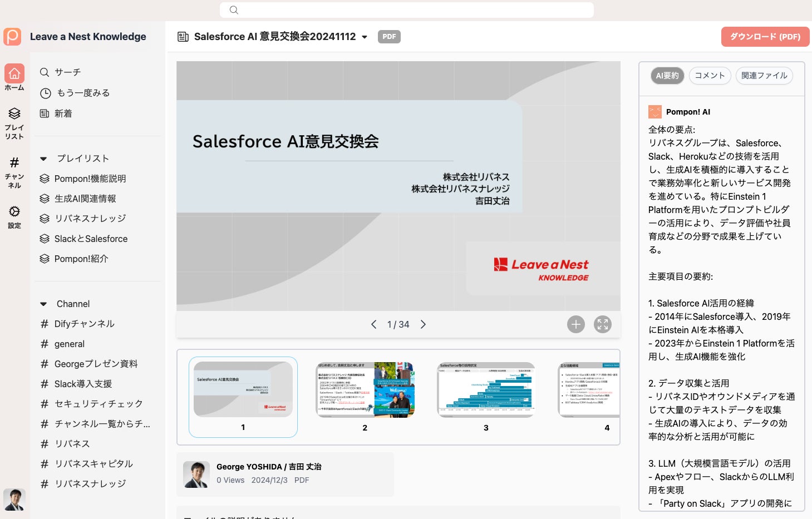Select slide thumbnail 1
The height and width of the screenshot is (519, 812).
(243, 397)
